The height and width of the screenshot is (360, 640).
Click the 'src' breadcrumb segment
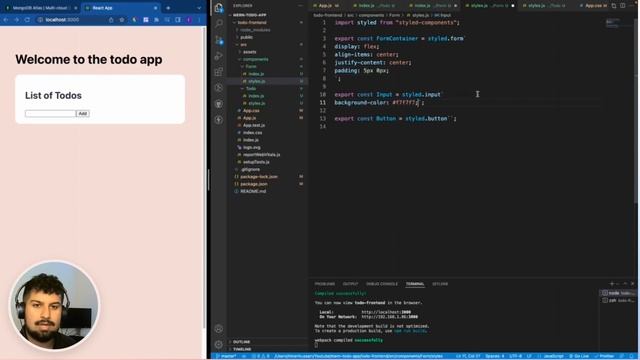click(x=350, y=15)
